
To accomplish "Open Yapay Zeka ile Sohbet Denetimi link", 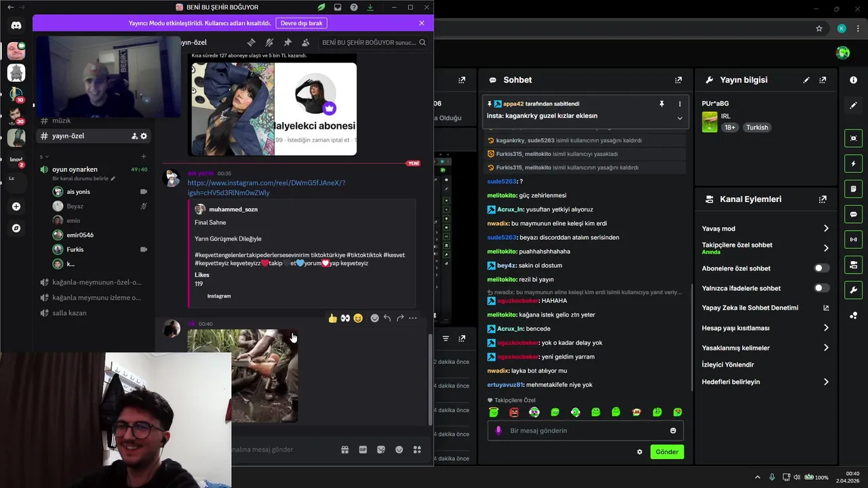I will click(766, 308).
